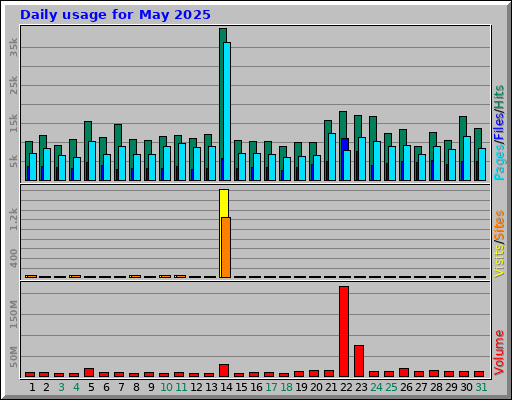Image resolution: width=512 pixels, height=400 pixels.
Task: Click day label "8" on the x-axis
Action: coord(136,387)
